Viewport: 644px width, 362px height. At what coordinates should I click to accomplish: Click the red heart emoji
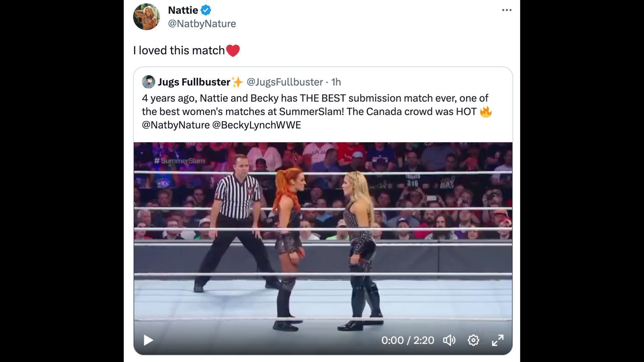coord(233,51)
